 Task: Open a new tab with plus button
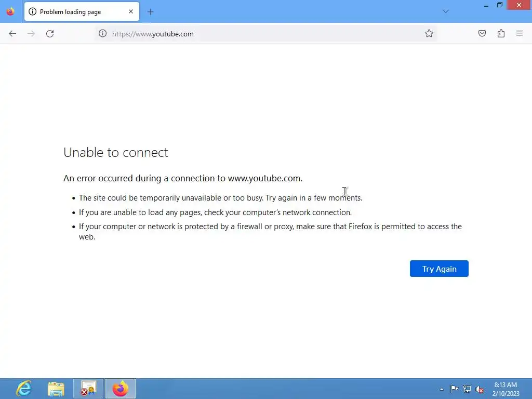click(x=150, y=12)
